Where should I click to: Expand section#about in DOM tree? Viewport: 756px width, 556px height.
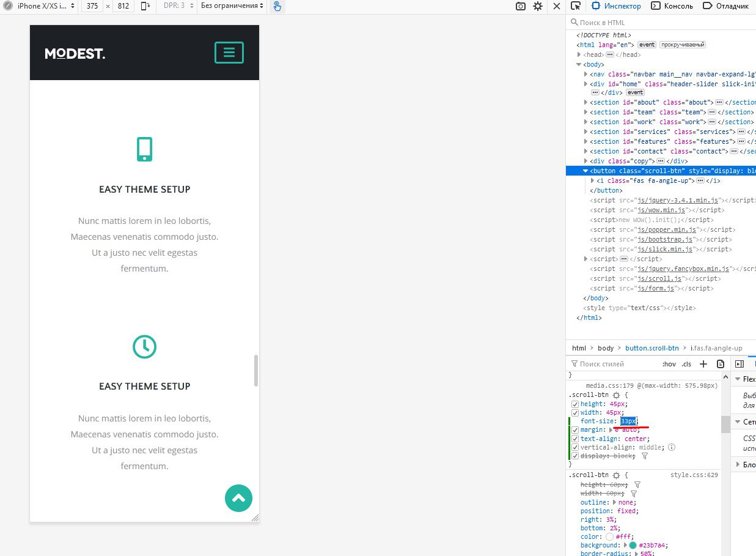point(587,102)
